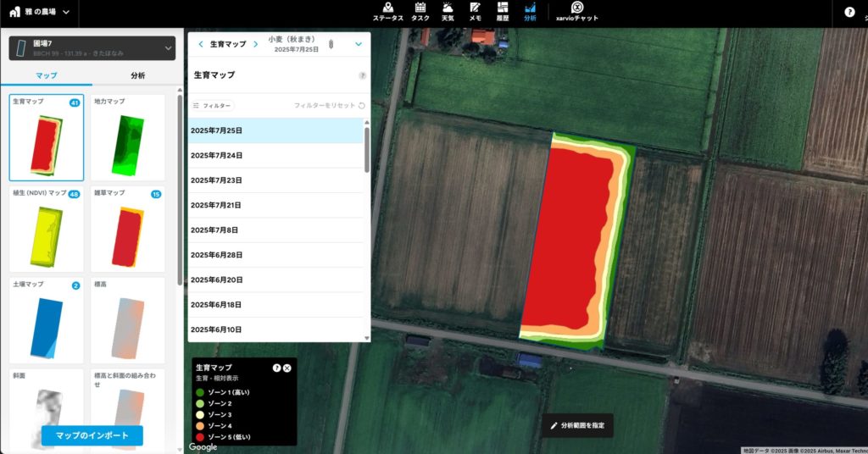Click help icon beside 生育マップ heading
Viewport: 868px width, 454px height.
pos(362,75)
